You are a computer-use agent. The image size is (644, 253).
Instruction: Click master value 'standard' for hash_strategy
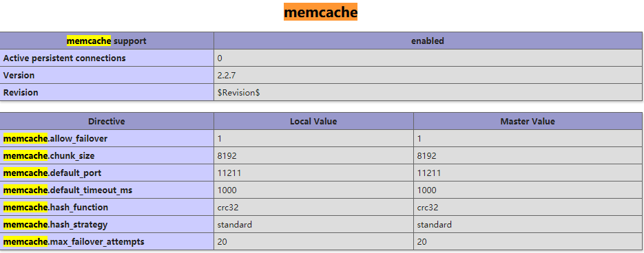434,225
